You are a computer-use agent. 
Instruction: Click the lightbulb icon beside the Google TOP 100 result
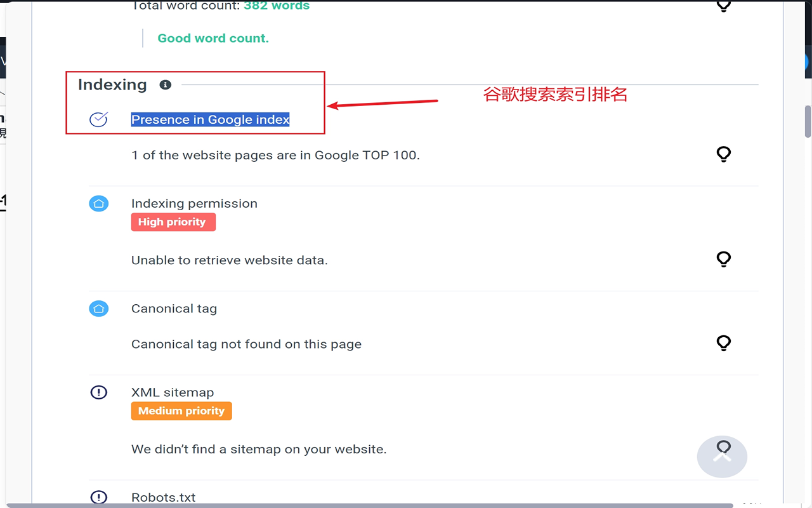[x=723, y=154]
